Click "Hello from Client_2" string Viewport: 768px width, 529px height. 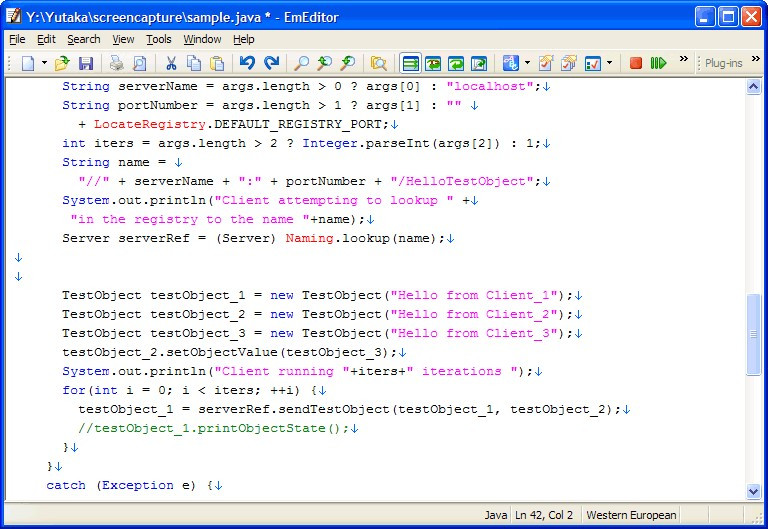475,314
